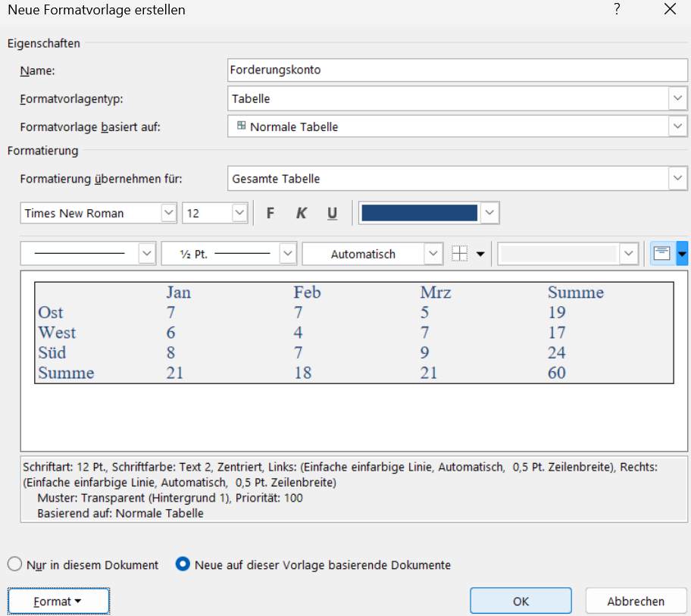The width and height of the screenshot is (691, 616).
Task: Click the OK button
Action: pos(521,602)
